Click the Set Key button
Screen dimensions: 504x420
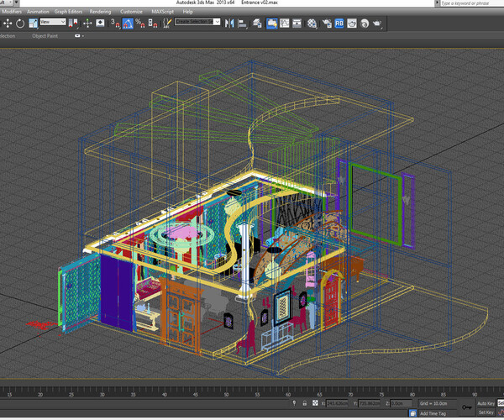pyautogui.click(x=486, y=412)
